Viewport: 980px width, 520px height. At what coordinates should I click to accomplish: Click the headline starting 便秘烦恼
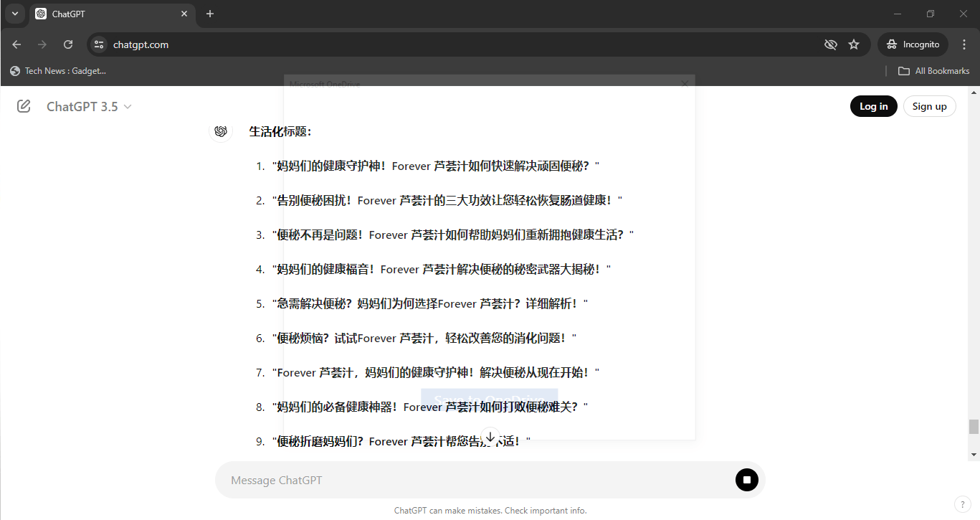point(424,338)
